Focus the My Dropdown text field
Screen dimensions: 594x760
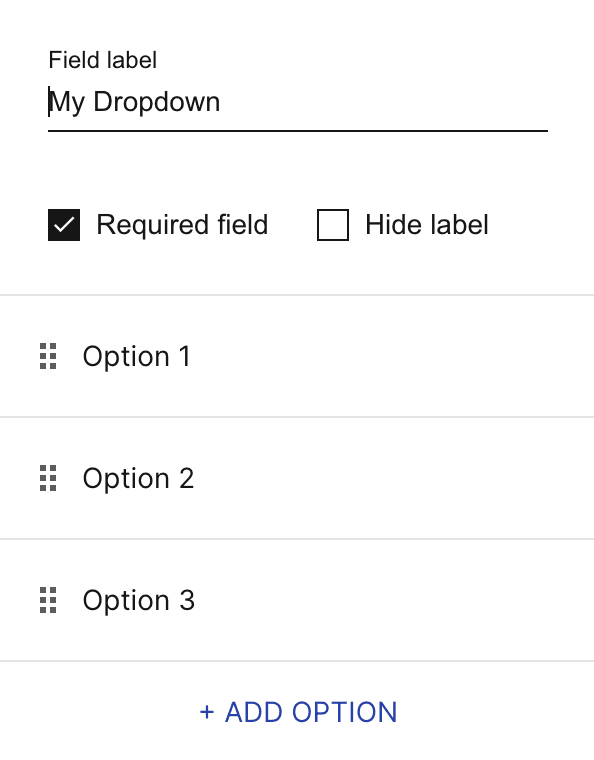click(298, 103)
